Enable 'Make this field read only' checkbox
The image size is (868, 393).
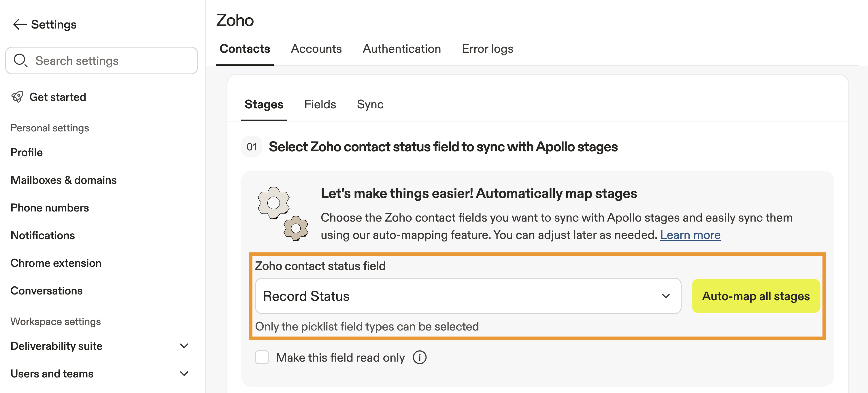coord(262,357)
